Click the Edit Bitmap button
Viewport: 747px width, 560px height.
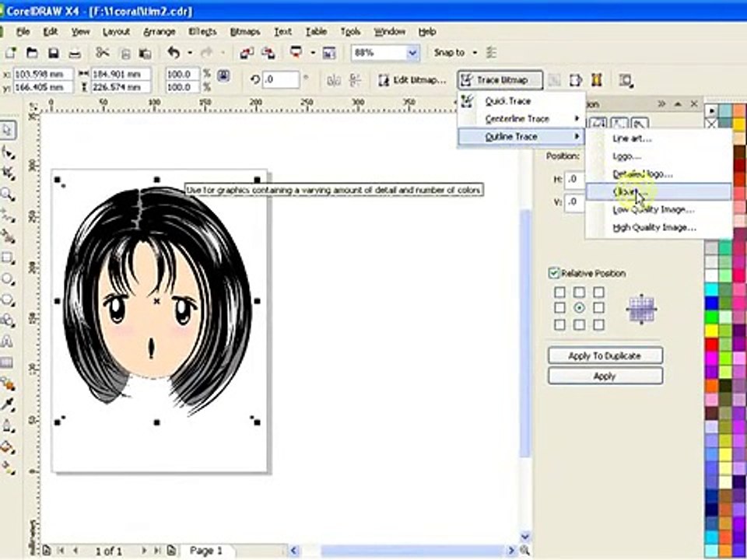412,80
